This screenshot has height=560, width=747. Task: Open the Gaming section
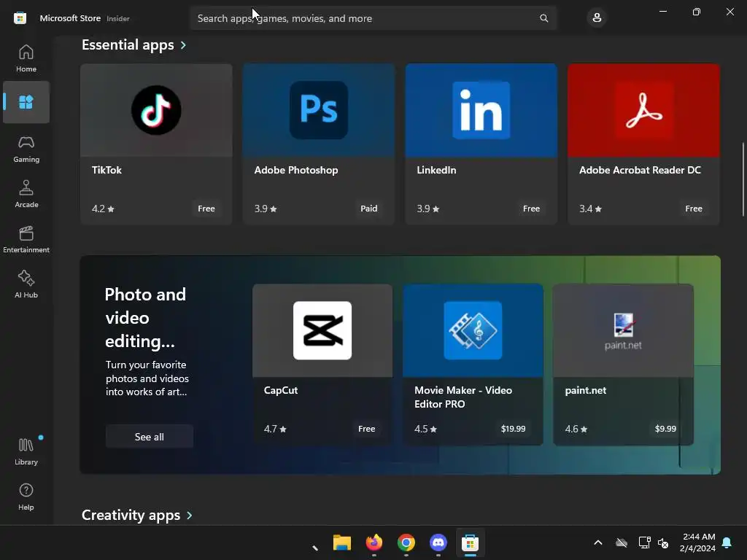[26, 149]
